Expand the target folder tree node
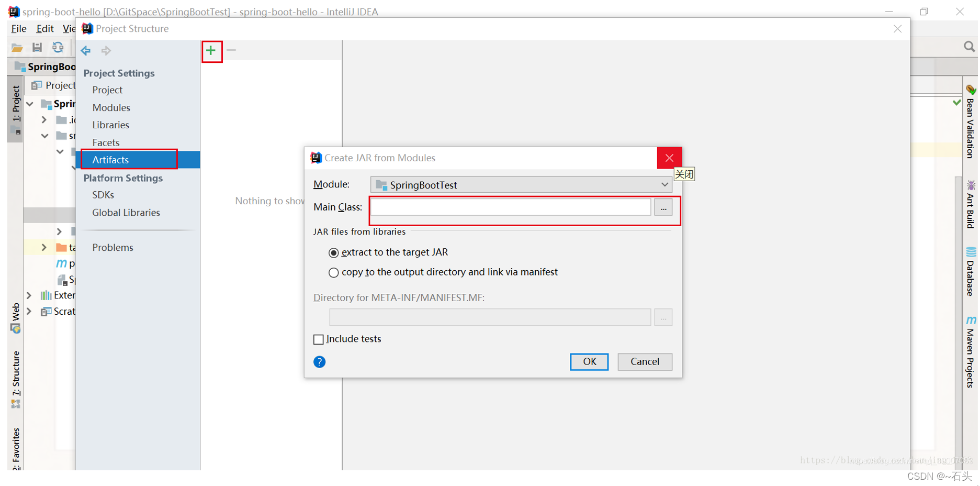This screenshot has height=486, width=980. (x=44, y=247)
